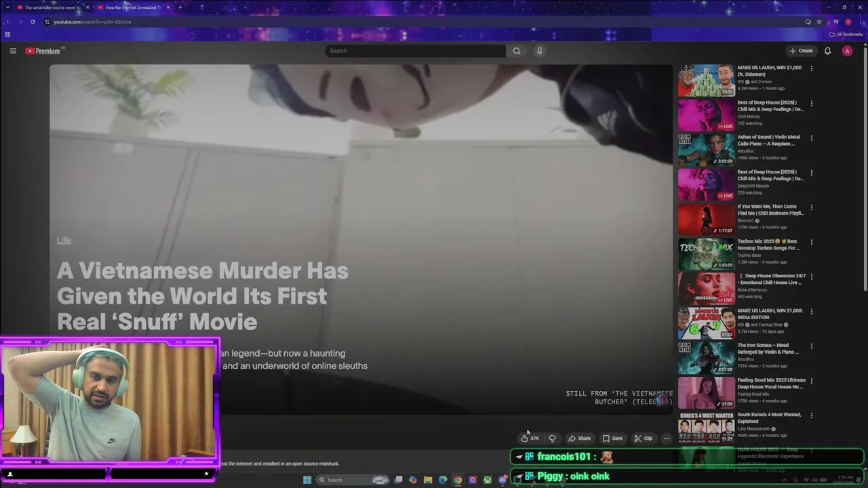Screen dimensions: 868x488
Task: Open the Xbox app from the taskbar
Action: (x=488, y=480)
